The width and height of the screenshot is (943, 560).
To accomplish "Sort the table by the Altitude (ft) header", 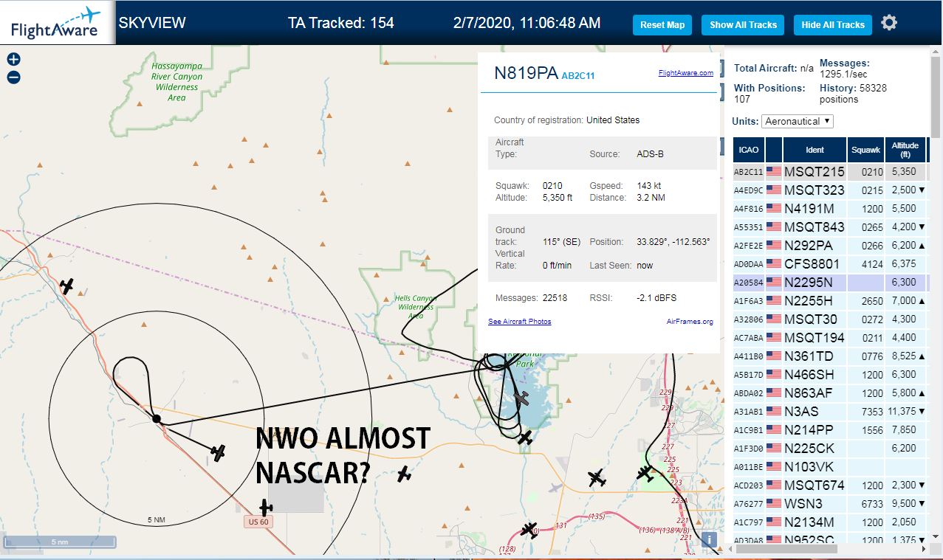I will click(905, 150).
